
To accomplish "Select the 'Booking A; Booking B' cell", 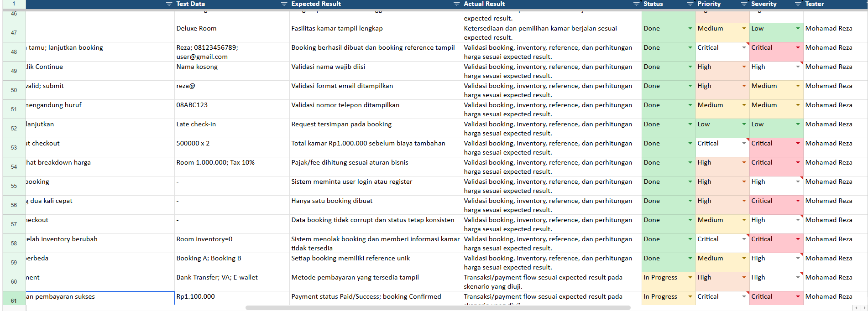I will [232, 263].
